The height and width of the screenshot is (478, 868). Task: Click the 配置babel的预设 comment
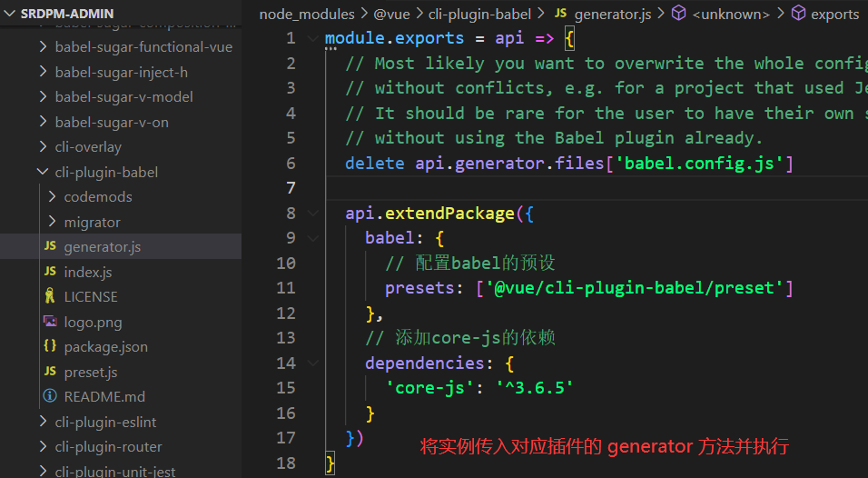(470, 264)
